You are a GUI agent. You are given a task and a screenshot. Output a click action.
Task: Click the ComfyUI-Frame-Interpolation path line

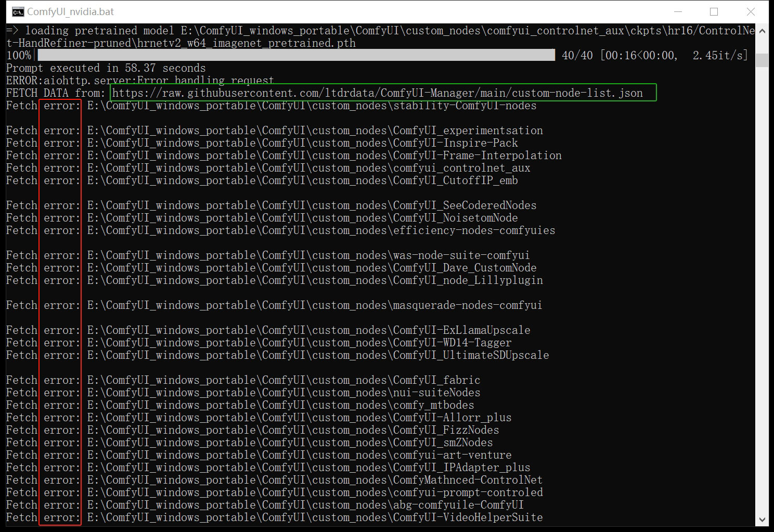pyautogui.click(x=283, y=155)
